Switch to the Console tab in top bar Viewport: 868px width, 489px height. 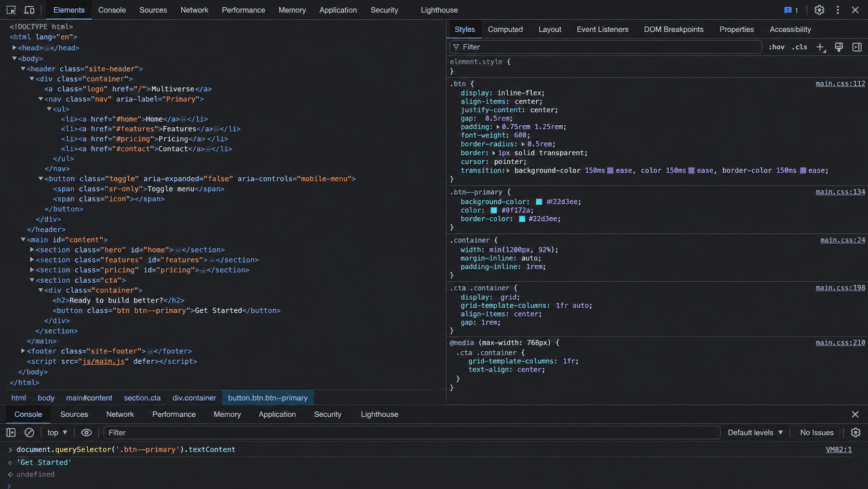pyautogui.click(x=112, y=10)
